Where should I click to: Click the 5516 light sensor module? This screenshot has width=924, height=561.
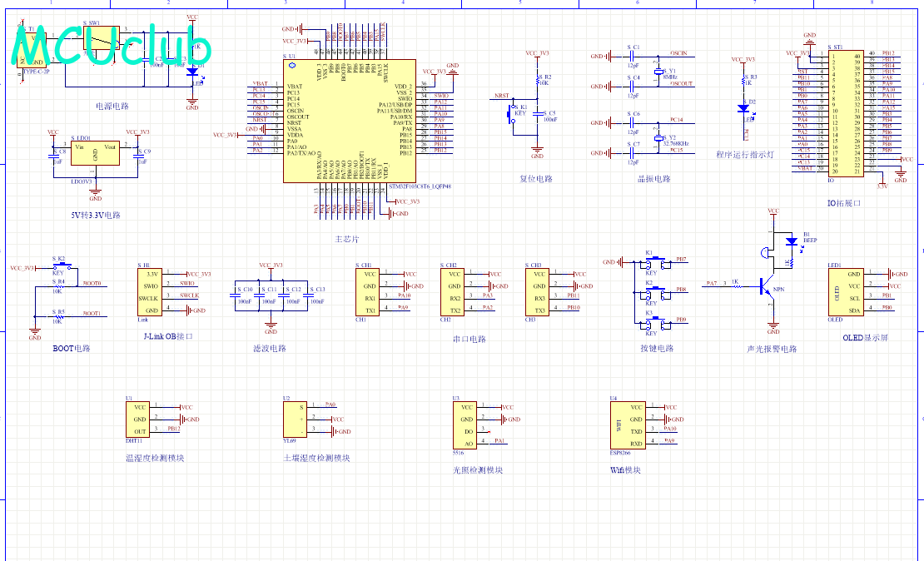point(467,425)
